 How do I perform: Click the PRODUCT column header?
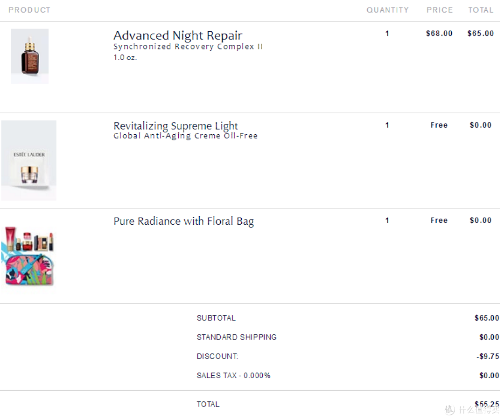point(29,10)
